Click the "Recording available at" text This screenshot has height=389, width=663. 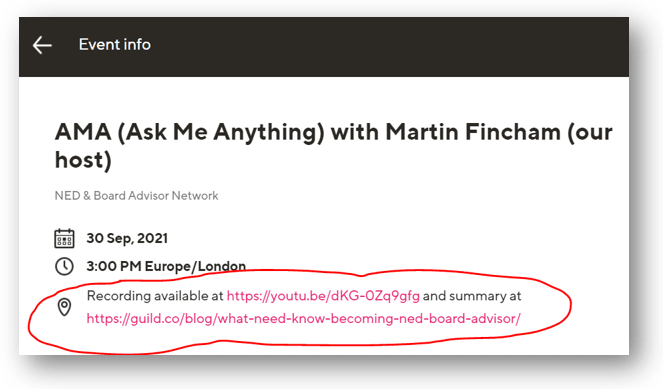(x=155, y=296)
